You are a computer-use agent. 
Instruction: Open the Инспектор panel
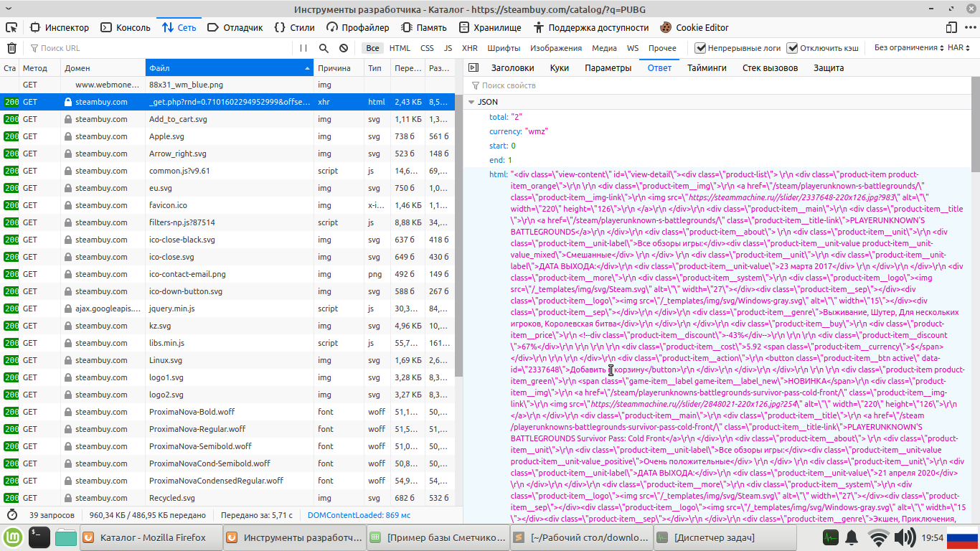60,27
